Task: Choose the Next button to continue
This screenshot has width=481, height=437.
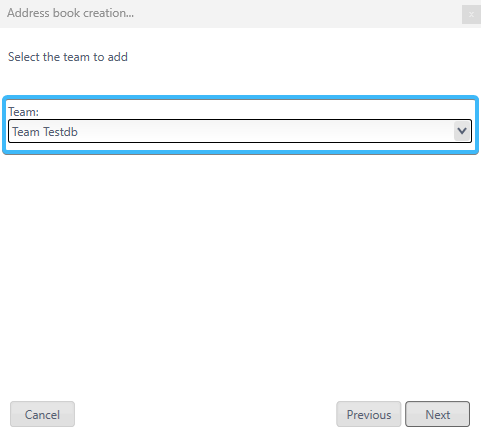Action: point(437,414)
